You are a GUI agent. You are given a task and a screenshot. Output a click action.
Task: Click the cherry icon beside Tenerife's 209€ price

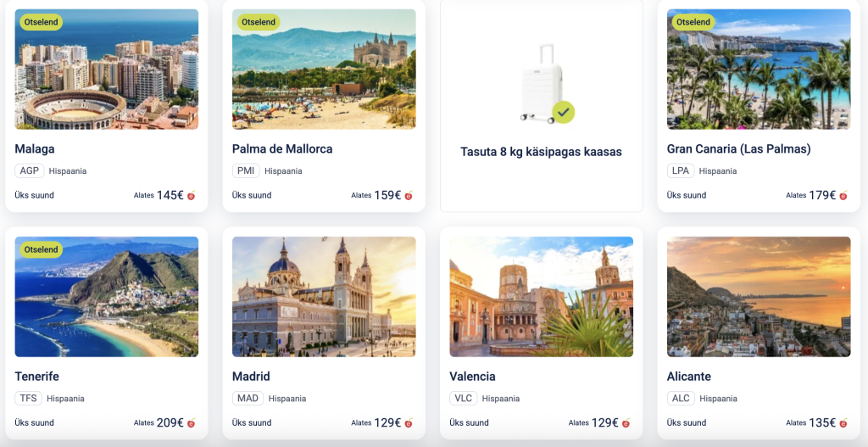pos(191,422)
